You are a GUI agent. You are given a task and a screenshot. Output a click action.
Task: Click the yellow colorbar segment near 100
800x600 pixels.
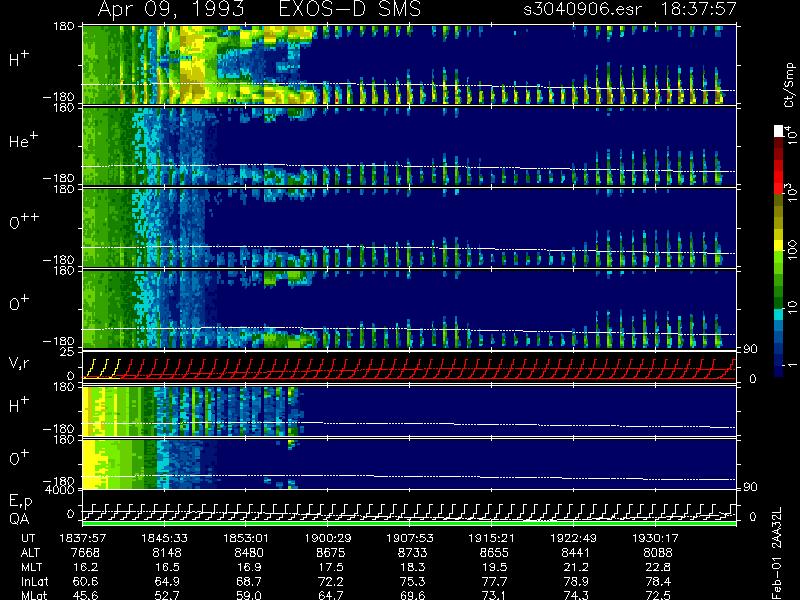click(x=779, y=247)
